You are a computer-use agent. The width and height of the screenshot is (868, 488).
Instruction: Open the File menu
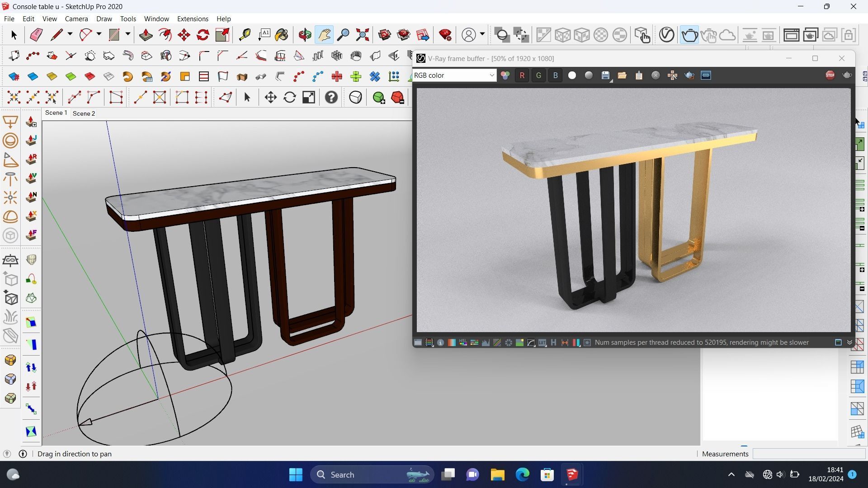pyautogui.click(x=9, y=19)
